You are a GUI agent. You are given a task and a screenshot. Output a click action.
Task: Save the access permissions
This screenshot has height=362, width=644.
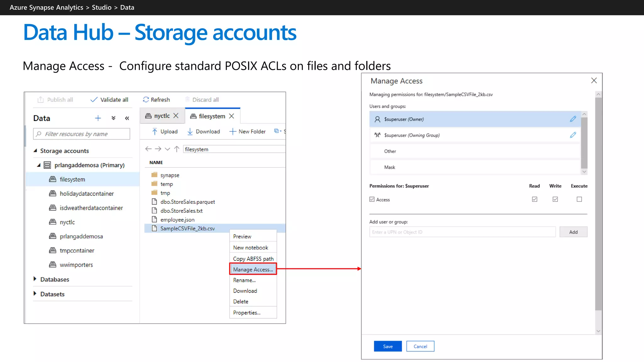pos(388,346)
